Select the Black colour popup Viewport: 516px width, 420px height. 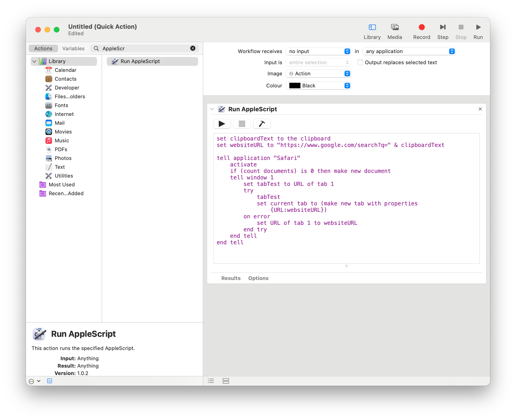click(318, 86)
